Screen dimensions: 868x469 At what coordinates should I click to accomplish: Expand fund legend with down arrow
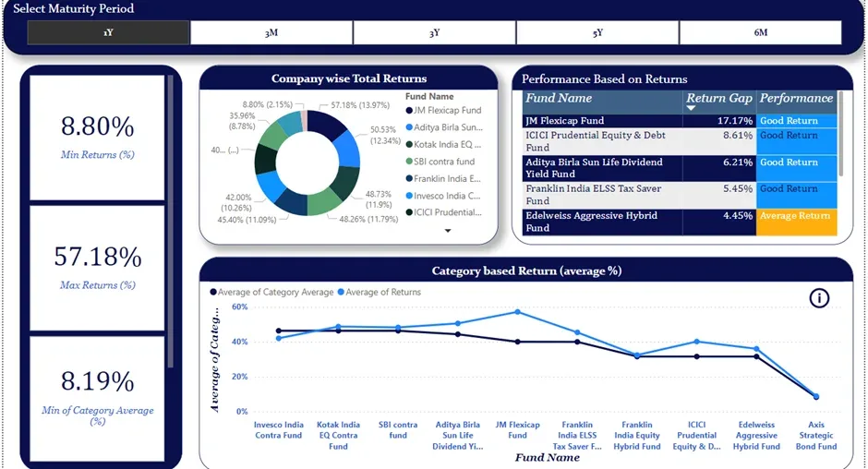coord(448,231)
